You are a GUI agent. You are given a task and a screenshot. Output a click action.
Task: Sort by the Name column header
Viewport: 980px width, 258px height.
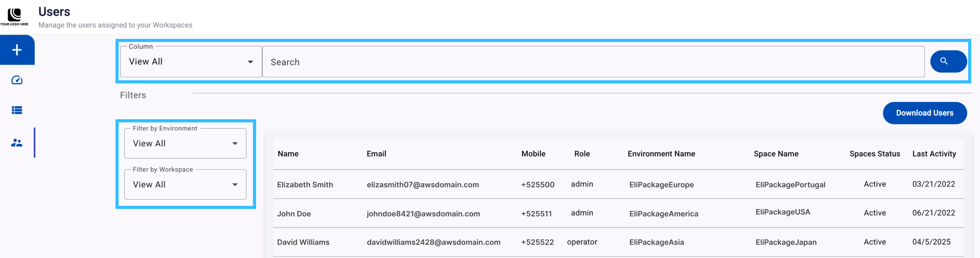[x=288, y=154]
